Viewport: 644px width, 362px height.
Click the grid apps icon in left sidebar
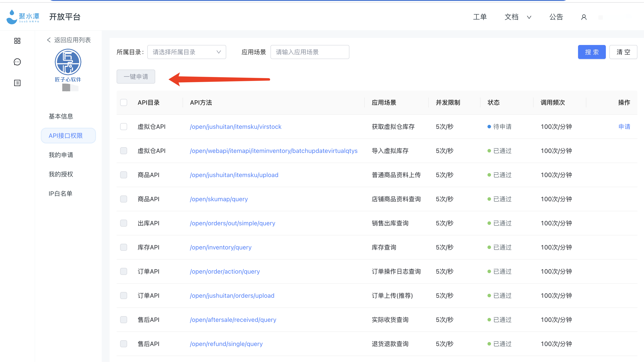point(17,41)
